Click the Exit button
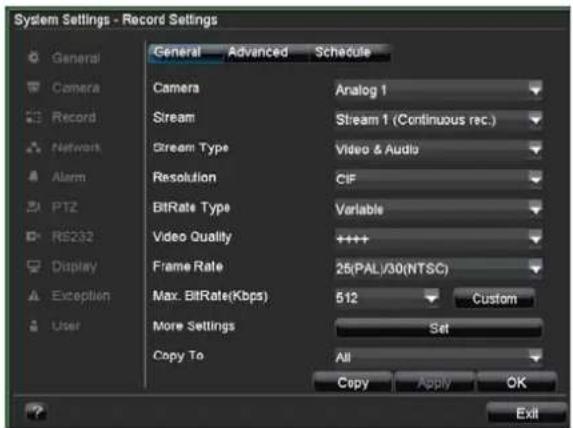The width and height of the screenshot is (573, 428). (x=527, y=413)
